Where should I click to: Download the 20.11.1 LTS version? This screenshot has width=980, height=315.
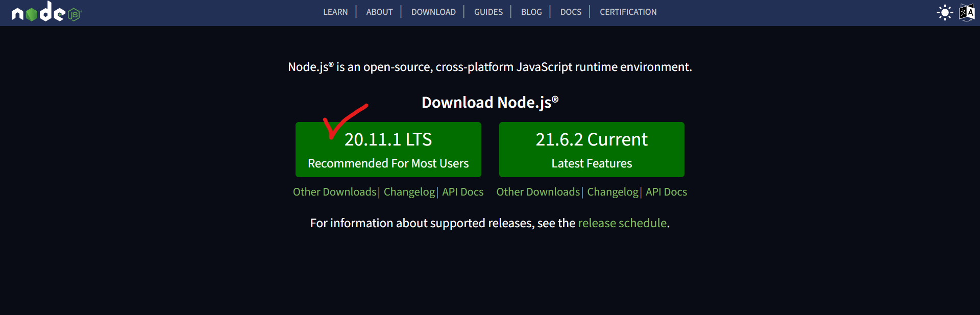pyautogui.click(x=388, y=150)
